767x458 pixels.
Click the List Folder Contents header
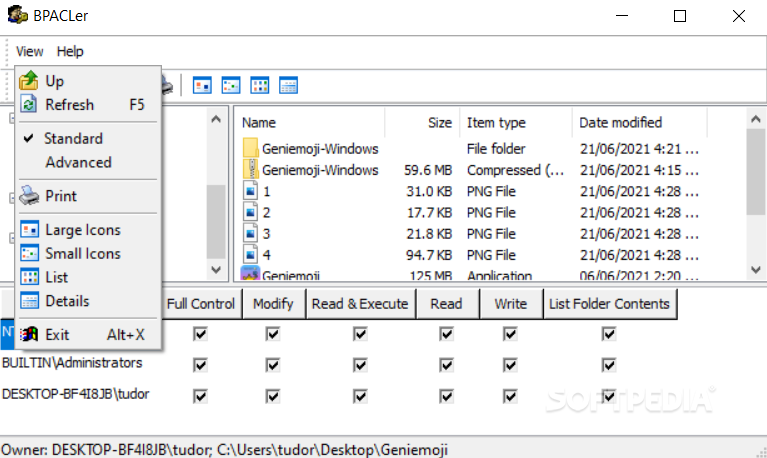click(x=610, y=304)
